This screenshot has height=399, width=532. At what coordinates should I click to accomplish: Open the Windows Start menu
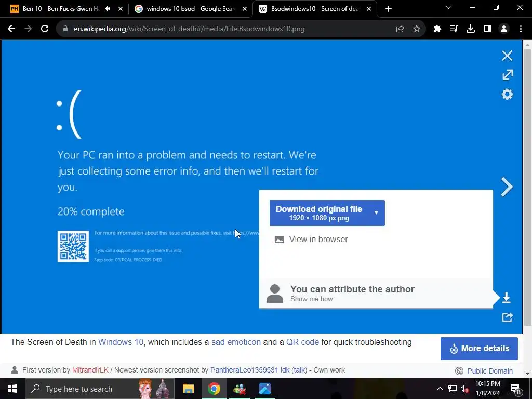(x=12, y=389)
